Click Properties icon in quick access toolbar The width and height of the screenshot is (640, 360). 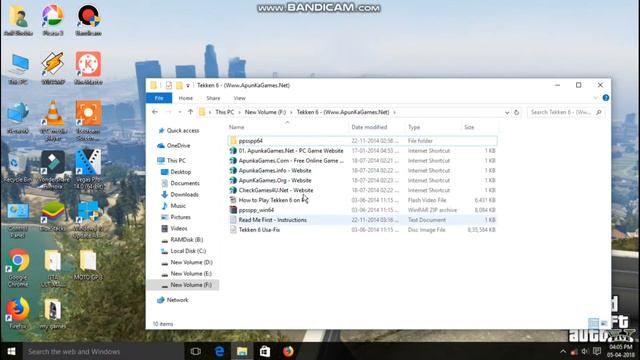169,85
